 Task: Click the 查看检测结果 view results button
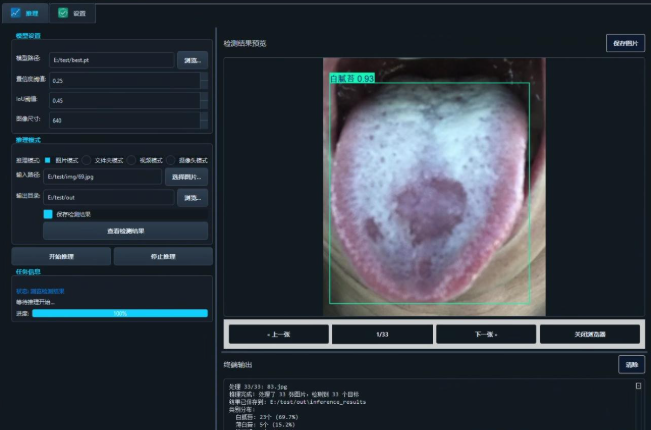coord(125,231)
